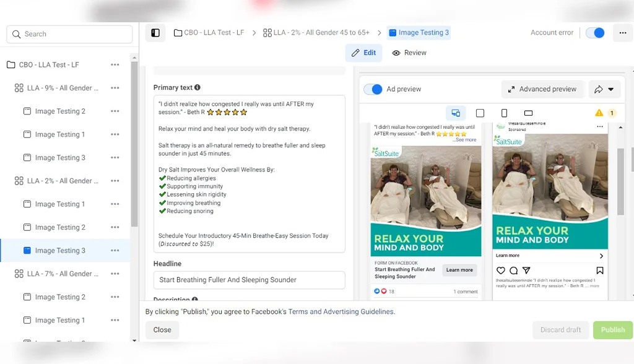Click Image Testing 3 breadcrumb

(x=419, y=33)
